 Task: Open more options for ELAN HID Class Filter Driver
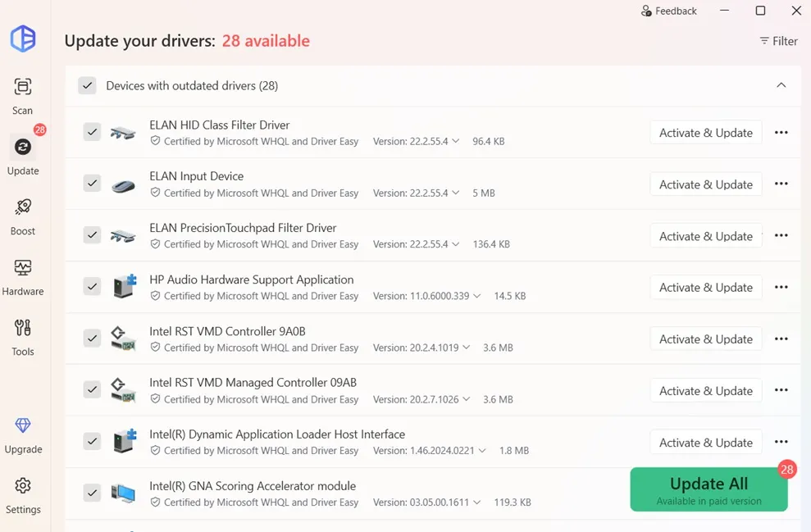click(781, 132)
